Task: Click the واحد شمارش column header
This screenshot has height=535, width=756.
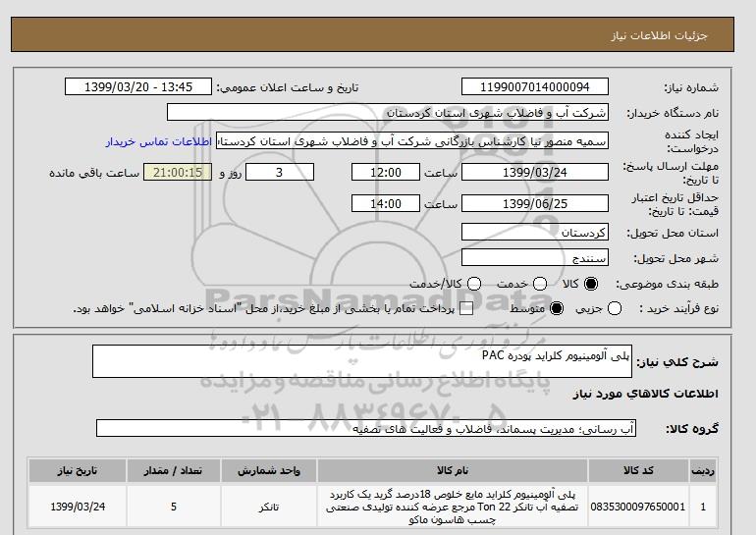Action: [269, 471]
